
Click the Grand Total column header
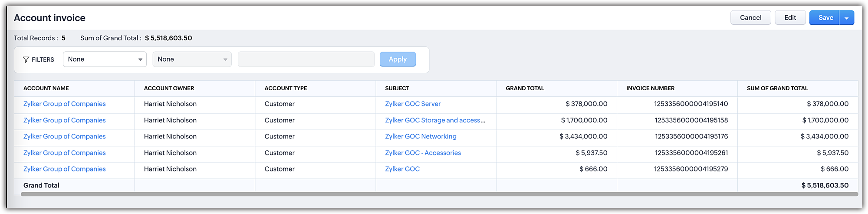pos(525,88)
